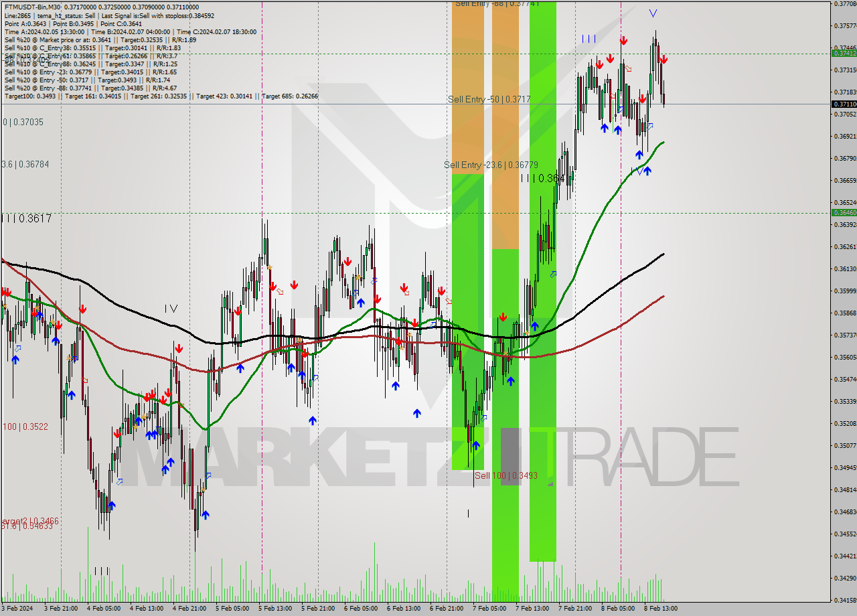This screenshot has width=857, height=616.
Task: Click the 0.35208 price axis label
Action: [x=846, y=423]
